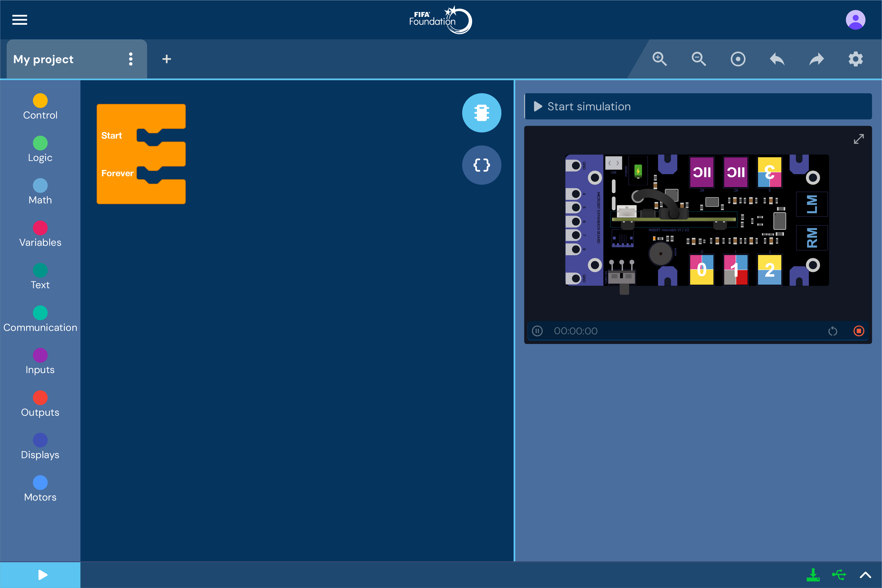Select the Variables category color dot
882x588 pixels.
pos(40,228)
